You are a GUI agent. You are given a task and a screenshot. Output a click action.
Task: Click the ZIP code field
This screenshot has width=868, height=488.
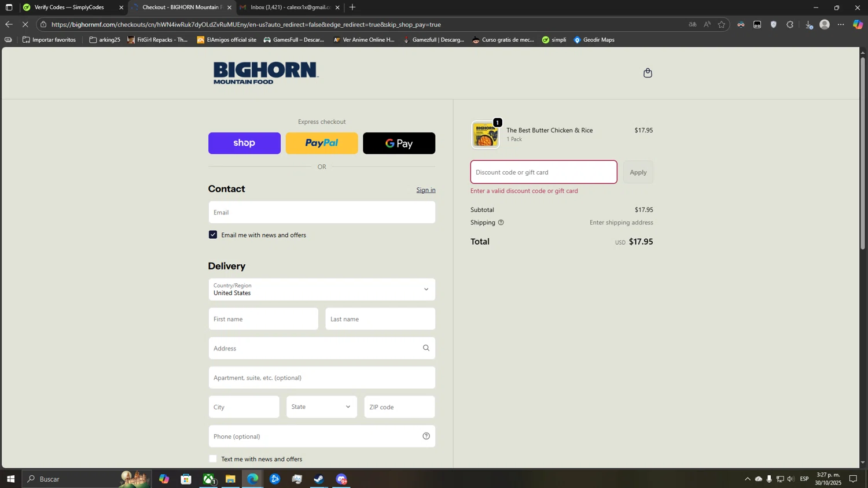[399, 406]
